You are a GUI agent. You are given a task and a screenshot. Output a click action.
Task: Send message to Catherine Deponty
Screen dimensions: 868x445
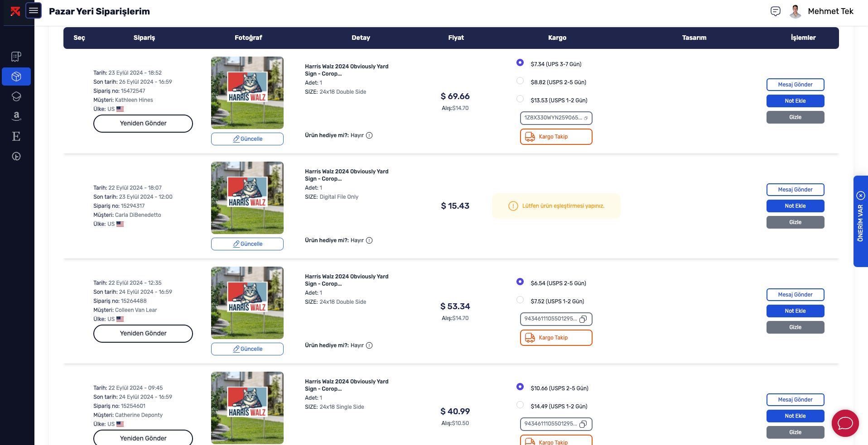click(x=796, y=400)
